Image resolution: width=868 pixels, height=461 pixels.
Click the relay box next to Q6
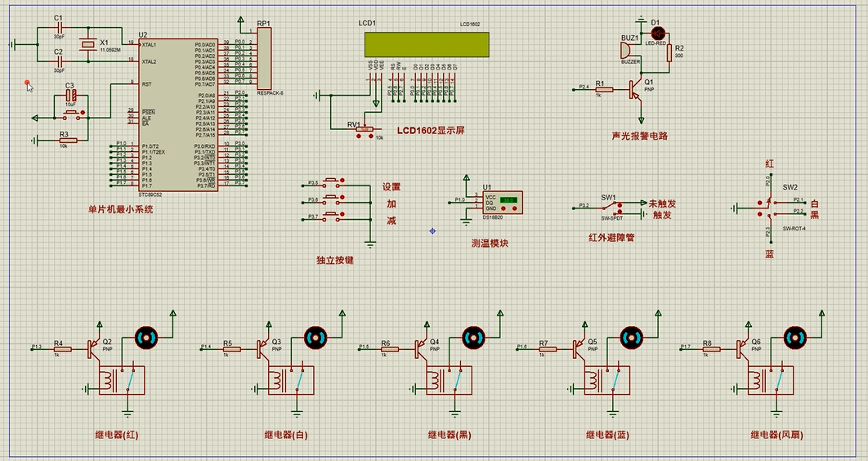(771, 380)
